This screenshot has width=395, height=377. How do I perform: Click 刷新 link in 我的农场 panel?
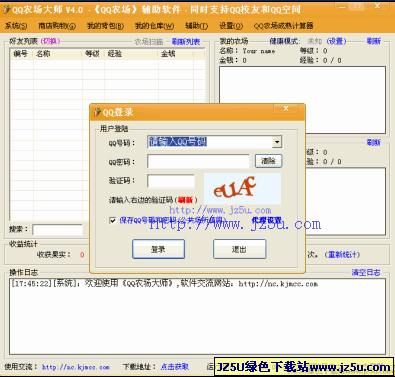373,41
